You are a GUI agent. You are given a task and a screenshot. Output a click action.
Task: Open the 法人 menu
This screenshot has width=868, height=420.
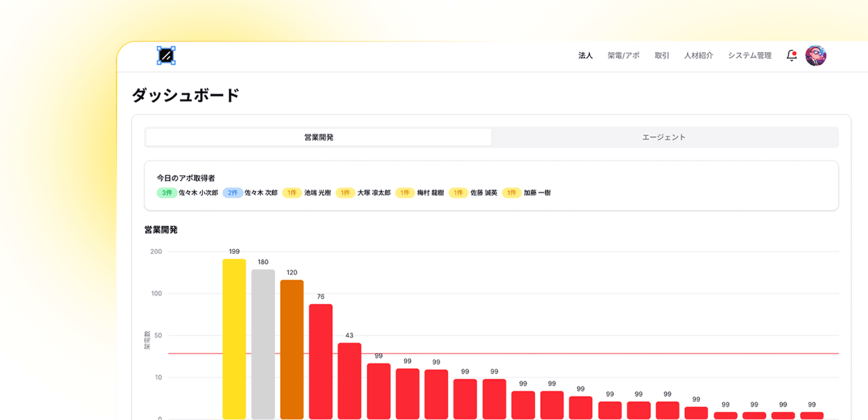tap(585, 56)
